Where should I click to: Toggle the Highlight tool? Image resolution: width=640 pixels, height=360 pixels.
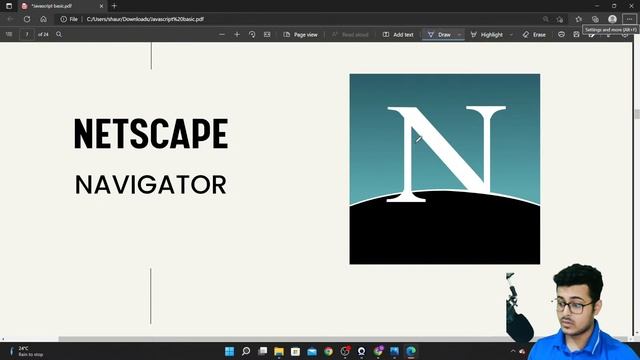tap(487, 35)
